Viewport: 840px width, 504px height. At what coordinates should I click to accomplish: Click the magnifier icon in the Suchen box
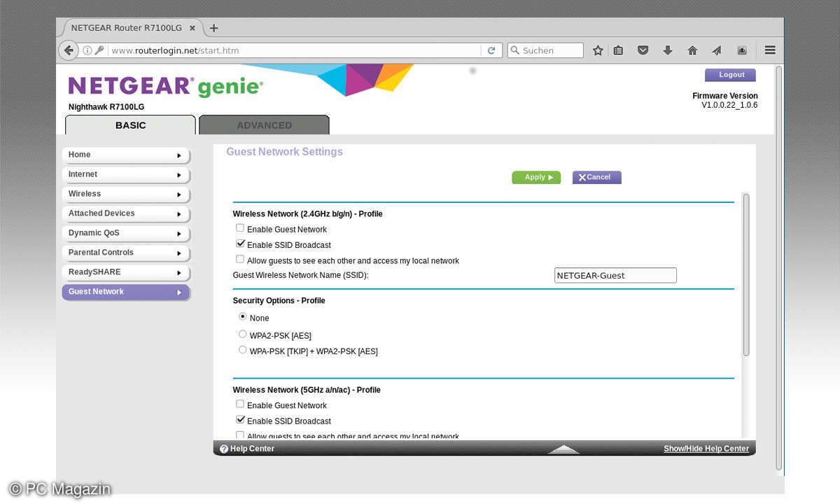click(515, 50)
